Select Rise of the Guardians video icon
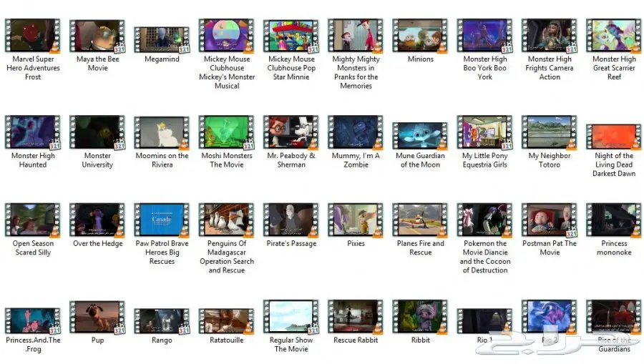644x364 pixels. (614, 317)
